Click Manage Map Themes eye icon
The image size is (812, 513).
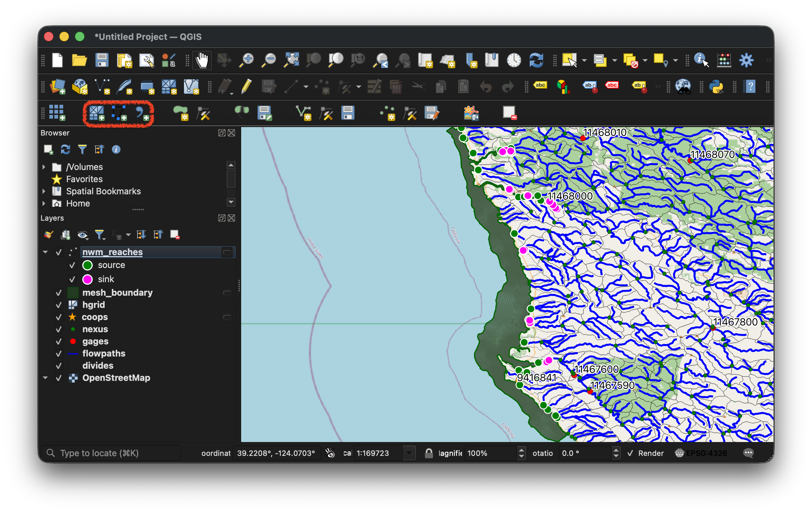point(82,235)
